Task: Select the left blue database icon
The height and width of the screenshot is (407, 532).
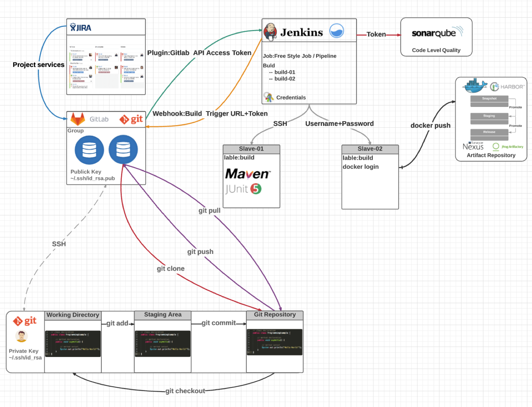Action: pos(89,150)
